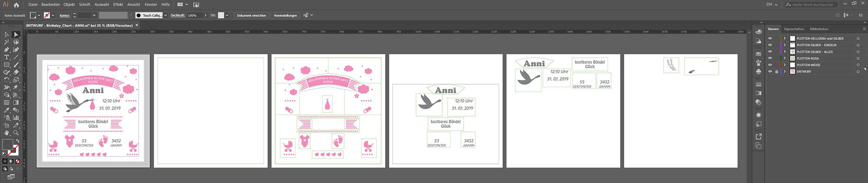This screenshot has height=183, width=868.
Task: Activate the Hand tool
Action: (x=7, y=133)
